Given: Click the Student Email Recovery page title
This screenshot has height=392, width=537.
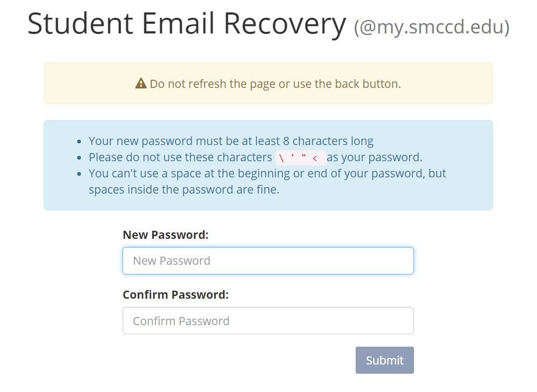Looking at the screenshot, I should tap(186, 23).
